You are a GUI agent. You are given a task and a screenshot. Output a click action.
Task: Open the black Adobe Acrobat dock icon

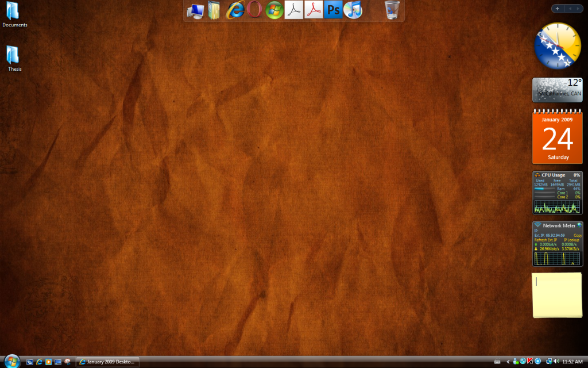coord(293,10)
